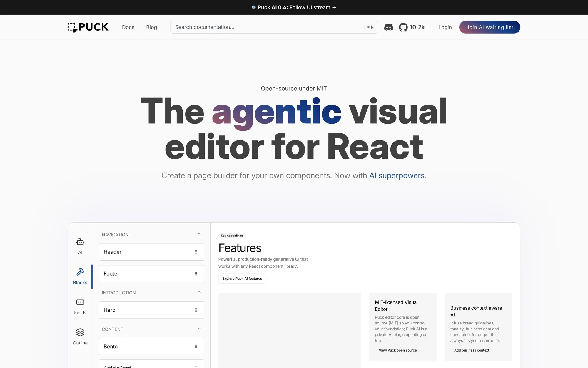Click the Explore Puck AI features button
The height and width of the screenshot is (368, 588).
[242, 279]
